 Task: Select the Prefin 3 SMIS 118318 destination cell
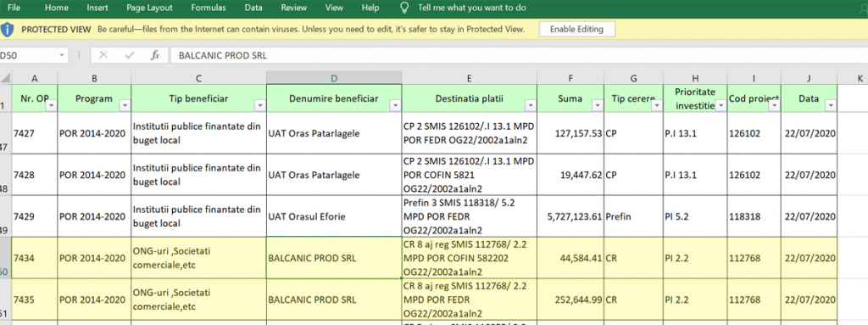[470, 216]
